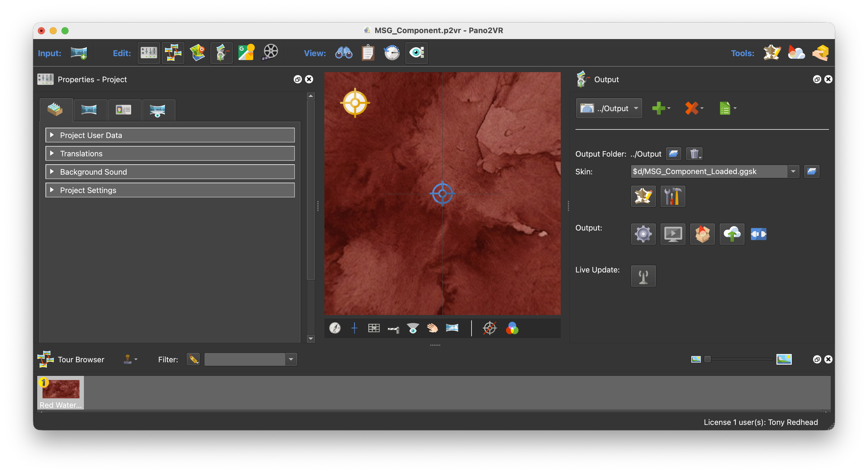
Task: Expand the Project Settings section
Action: (170, 190)
